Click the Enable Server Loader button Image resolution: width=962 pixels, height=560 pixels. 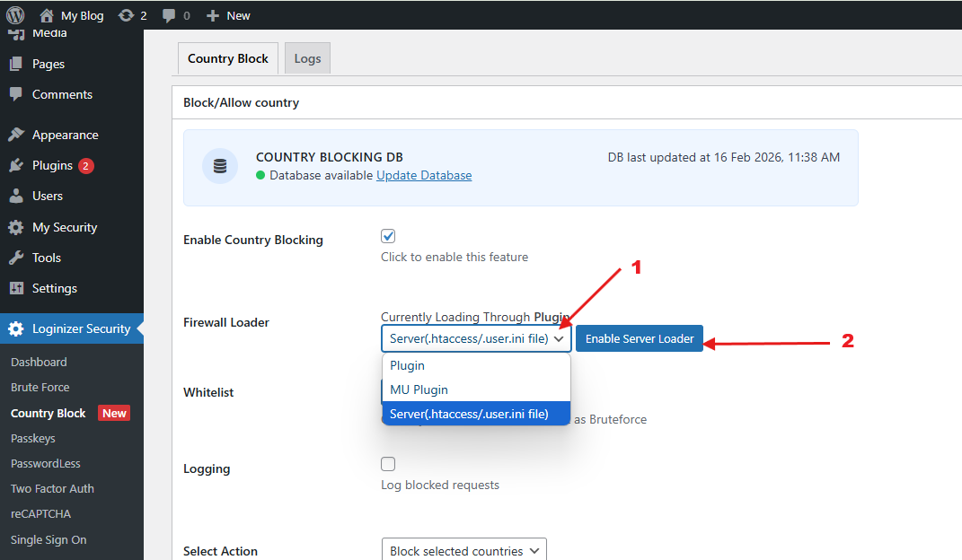(640, 338)
